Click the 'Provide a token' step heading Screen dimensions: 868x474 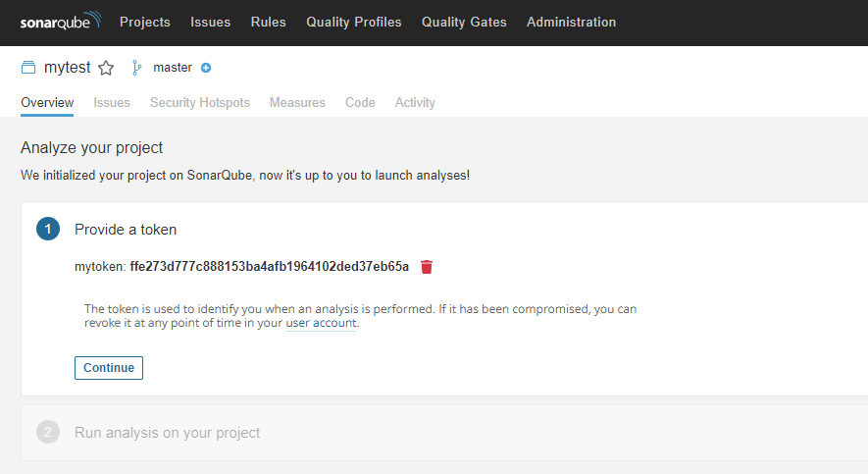pos(126,230)
